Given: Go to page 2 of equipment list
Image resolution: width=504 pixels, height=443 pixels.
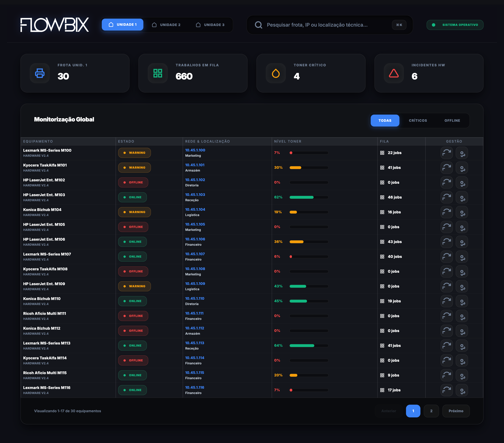Looking at the screenshot, I should click(431, 411).
